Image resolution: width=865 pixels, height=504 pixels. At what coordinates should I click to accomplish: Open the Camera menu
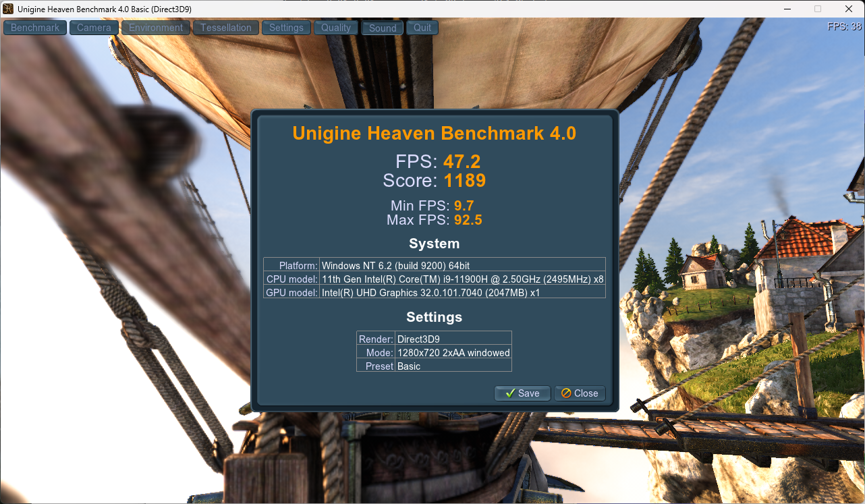coord(94,28)
